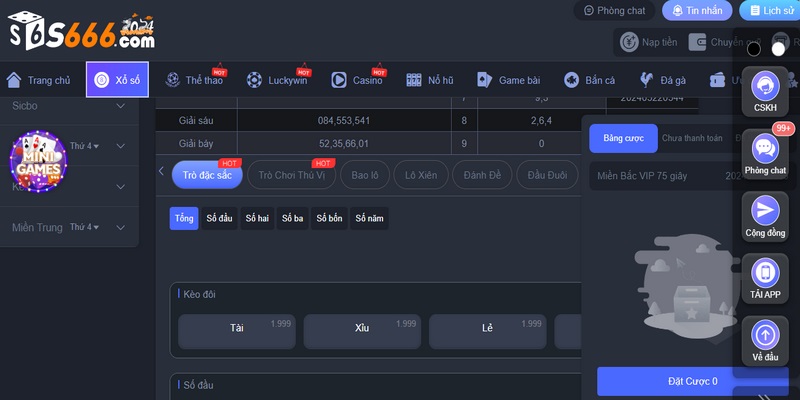Select the Số năm filter option
Image resolution: width=800 pixels, height=400 pixels.
[369, 218]
